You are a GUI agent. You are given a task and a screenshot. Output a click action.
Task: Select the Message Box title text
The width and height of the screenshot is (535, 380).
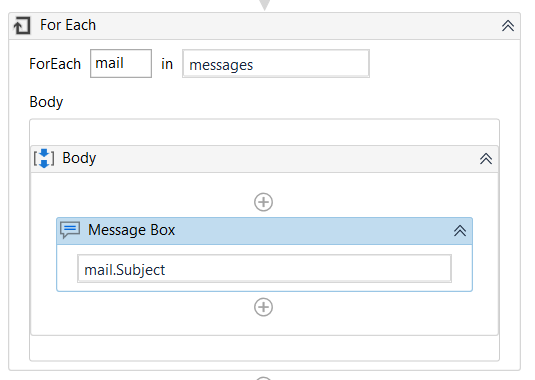pos(131,230)
